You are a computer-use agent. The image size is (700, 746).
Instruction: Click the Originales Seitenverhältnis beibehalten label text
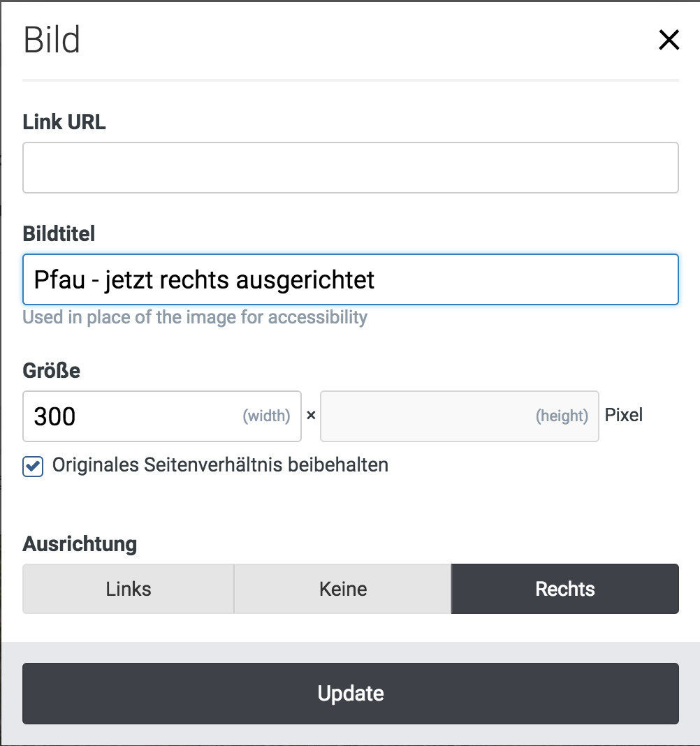click(220, 465)
